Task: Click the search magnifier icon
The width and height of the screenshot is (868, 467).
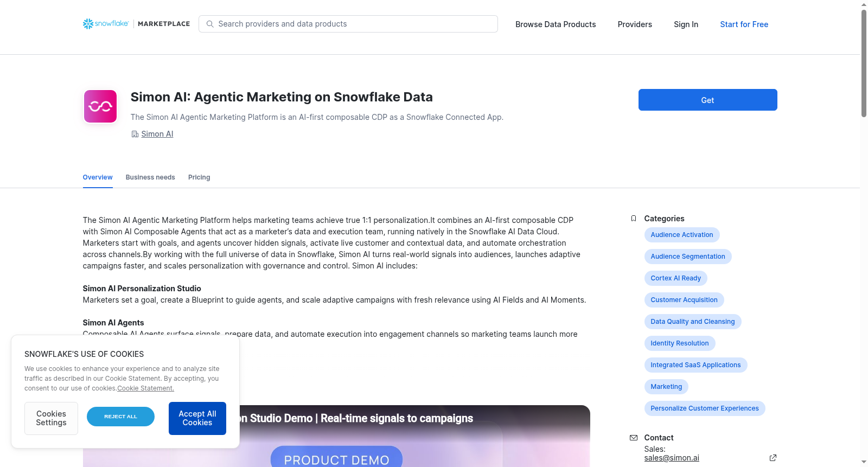Action: click(210, 24)
